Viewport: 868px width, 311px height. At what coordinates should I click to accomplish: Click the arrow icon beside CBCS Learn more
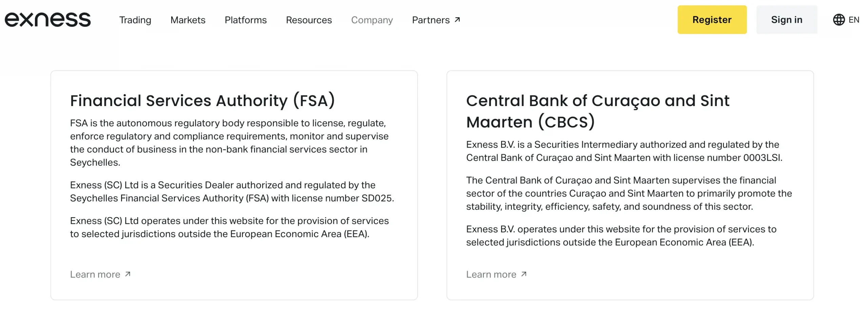524,274
